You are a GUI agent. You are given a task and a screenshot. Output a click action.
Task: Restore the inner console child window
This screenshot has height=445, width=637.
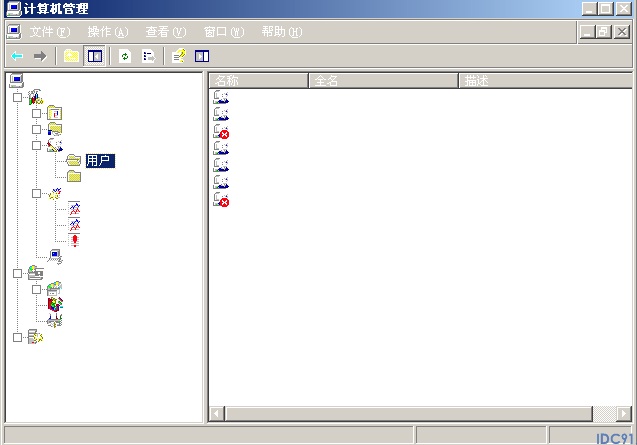click(604, 32)
